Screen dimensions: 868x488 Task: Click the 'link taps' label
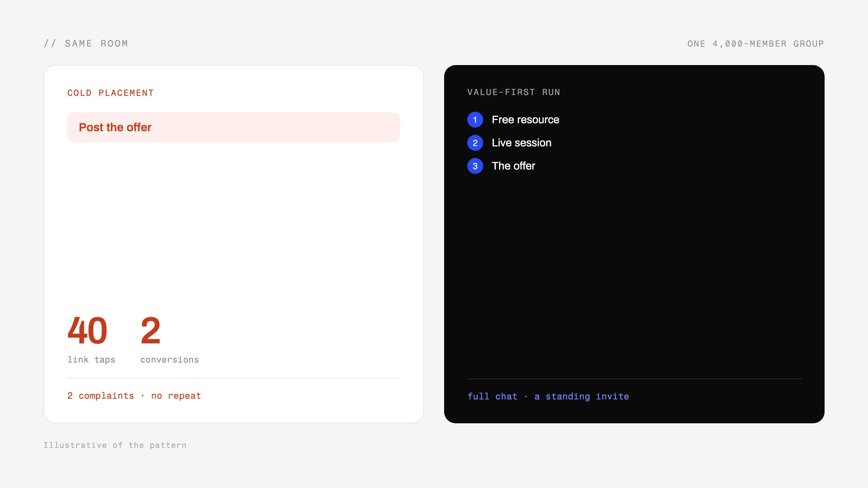point(91,360)
